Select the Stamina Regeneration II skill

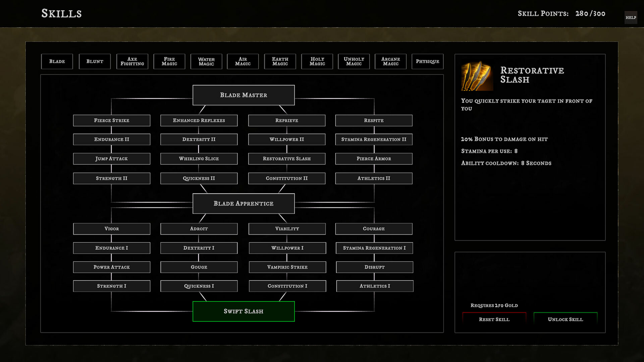pos(374,139)
